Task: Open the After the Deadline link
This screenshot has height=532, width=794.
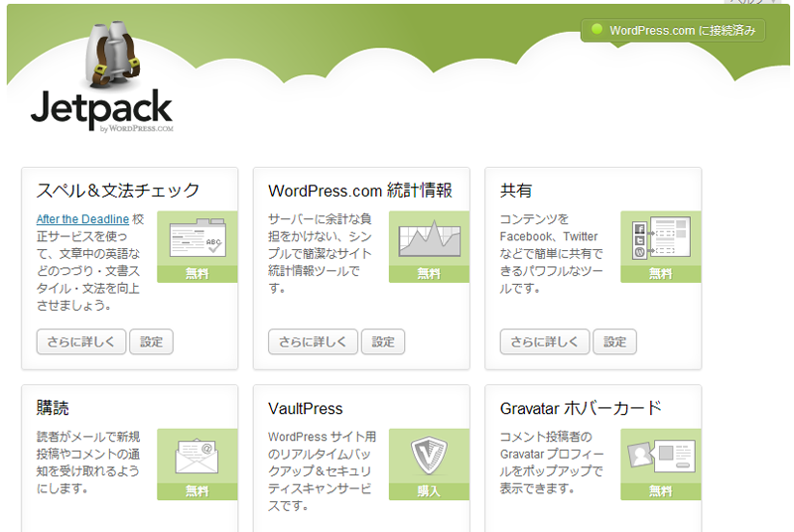Action: pyautogui.click(x=82, y=219)
